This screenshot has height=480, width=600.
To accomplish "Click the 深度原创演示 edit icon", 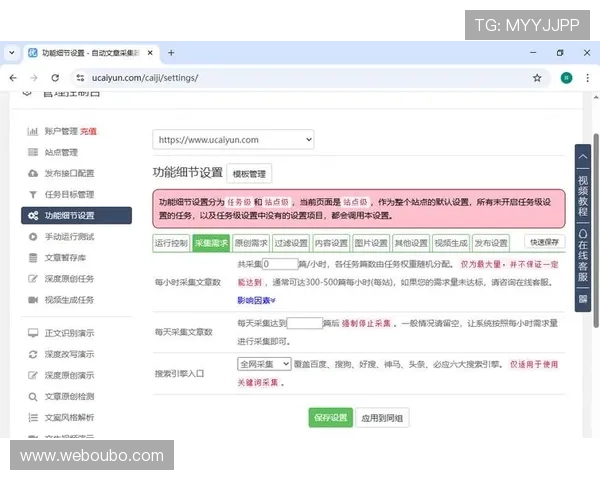I will (x=33, y=375).
